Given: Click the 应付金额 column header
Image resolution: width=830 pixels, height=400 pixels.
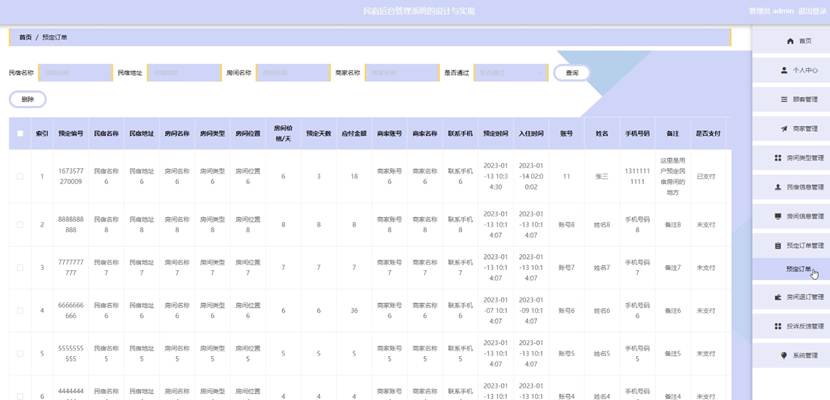Looking at the screenshot, I should point(354,134).
